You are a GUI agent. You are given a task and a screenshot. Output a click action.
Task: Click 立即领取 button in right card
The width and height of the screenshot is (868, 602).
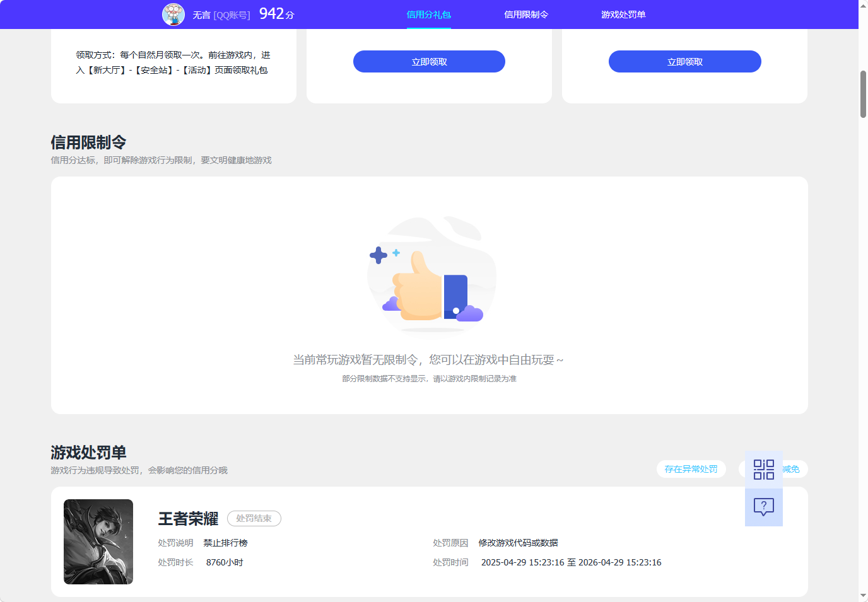(x=685, y=62)
